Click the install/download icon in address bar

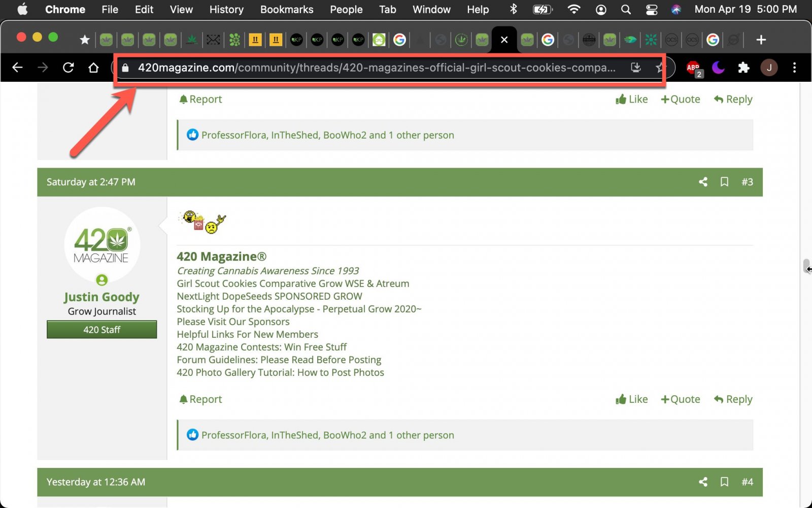pos(635,68)
